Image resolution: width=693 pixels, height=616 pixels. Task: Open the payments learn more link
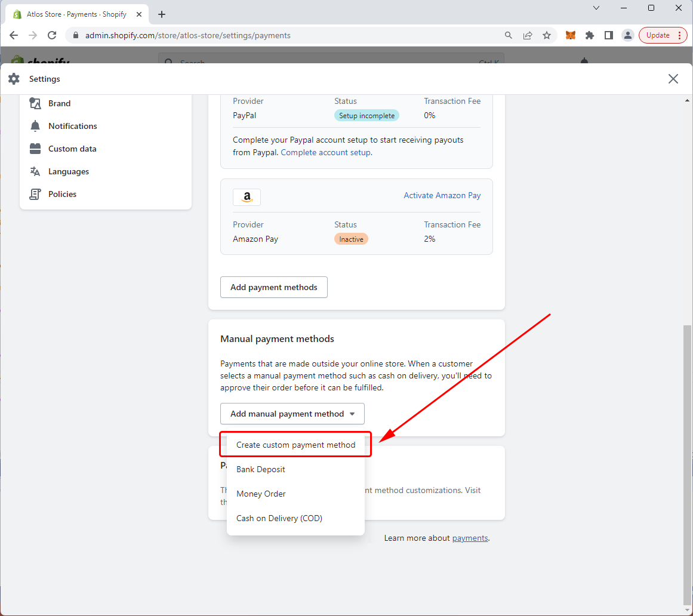click(x=470, y=538)
